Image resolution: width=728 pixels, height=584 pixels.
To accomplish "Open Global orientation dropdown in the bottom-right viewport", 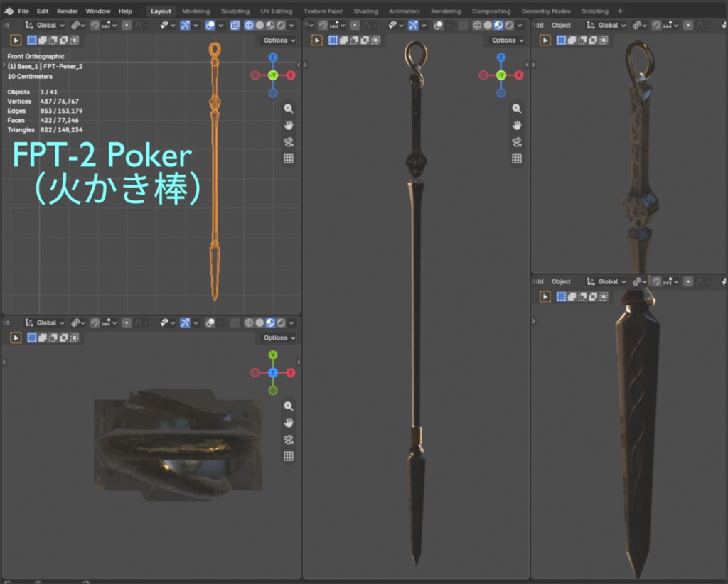I will [606, 281].
